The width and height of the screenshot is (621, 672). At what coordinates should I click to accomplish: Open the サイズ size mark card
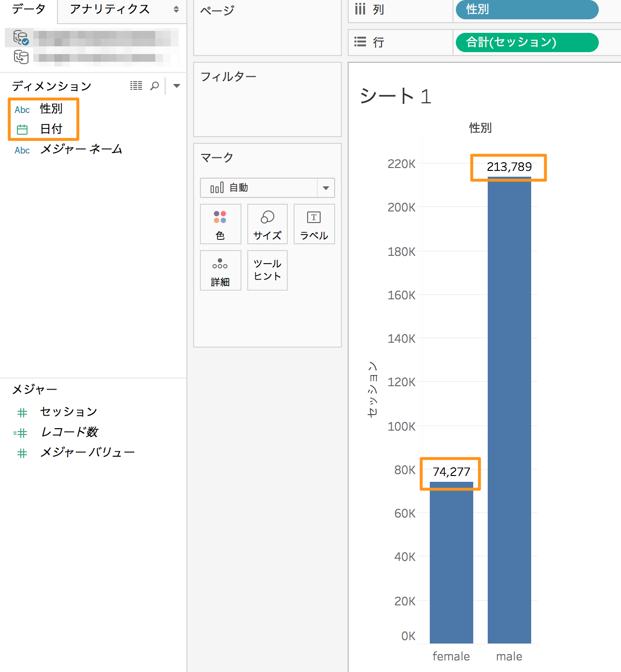click(x=268, y=224)
